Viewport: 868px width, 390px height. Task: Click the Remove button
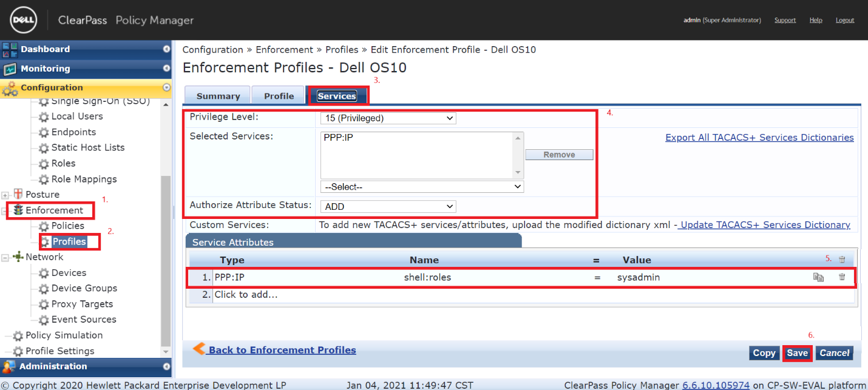click(559, 155)
